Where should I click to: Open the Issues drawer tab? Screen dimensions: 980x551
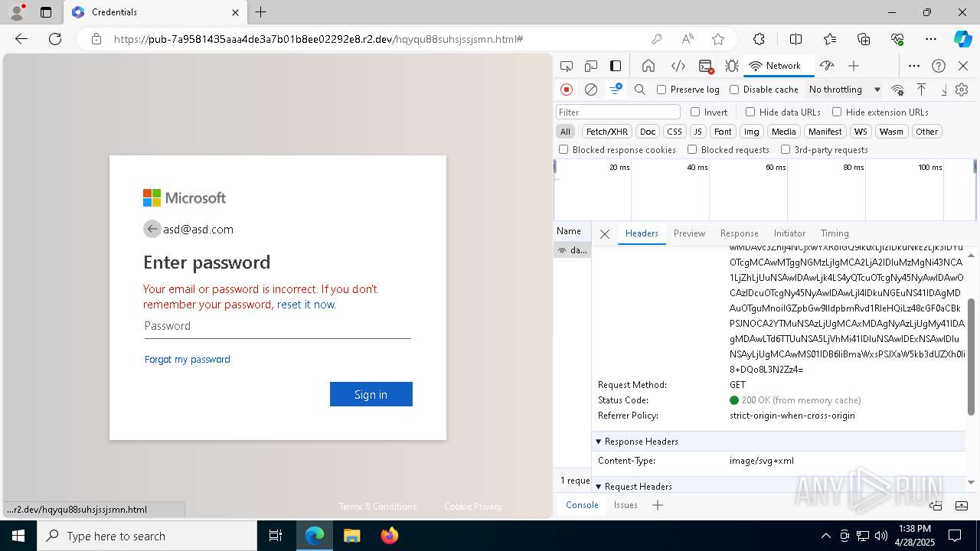tap(626, 505)
